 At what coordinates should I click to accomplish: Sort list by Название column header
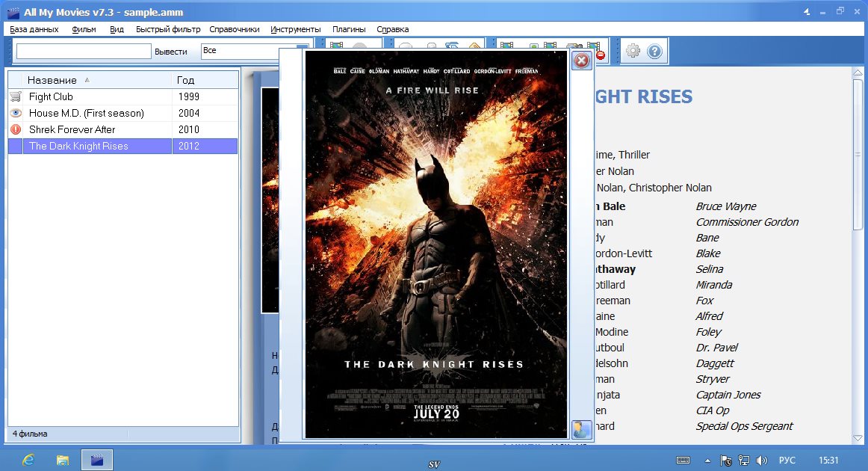coord(97,80)
